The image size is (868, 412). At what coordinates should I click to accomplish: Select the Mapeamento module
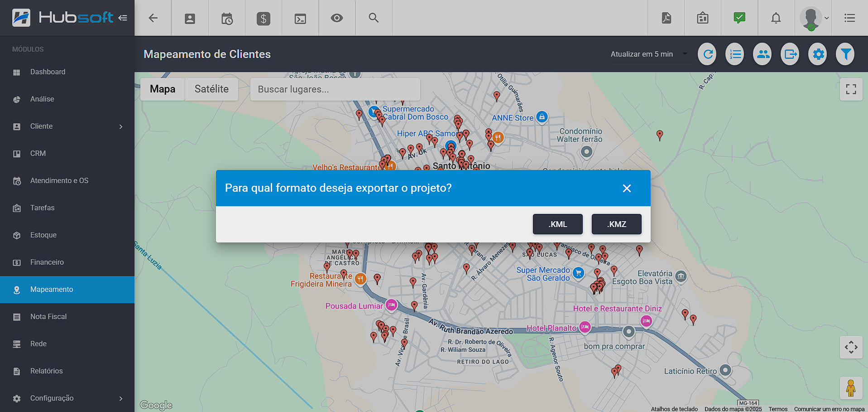click(67, 290)
